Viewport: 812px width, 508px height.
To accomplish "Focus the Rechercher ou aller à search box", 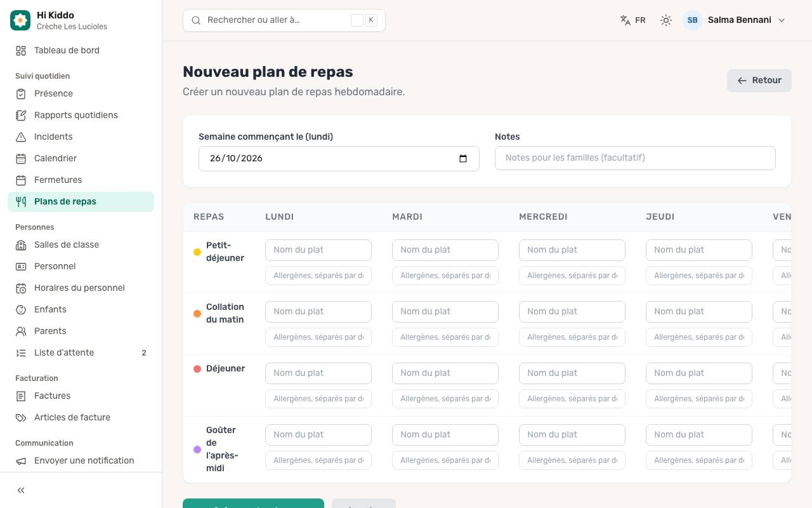I will click(284, 20).
